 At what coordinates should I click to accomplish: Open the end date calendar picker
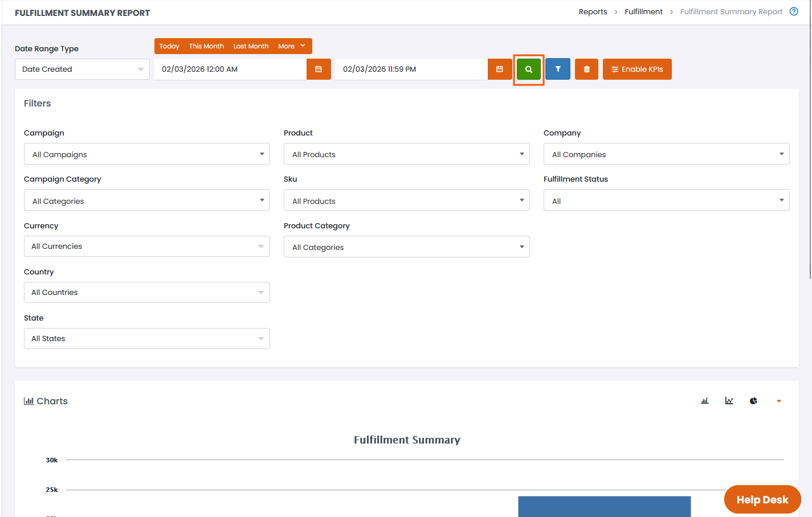(500, 69)
